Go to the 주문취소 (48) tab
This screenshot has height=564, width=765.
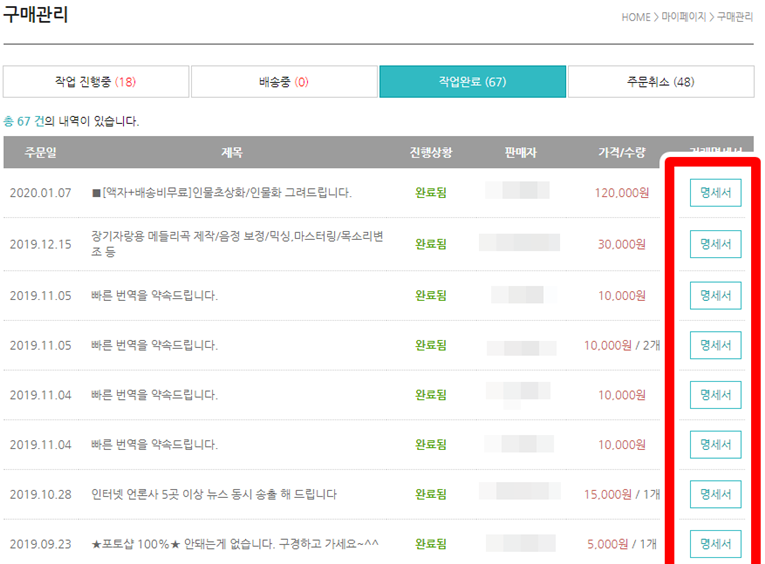(660, 82)
